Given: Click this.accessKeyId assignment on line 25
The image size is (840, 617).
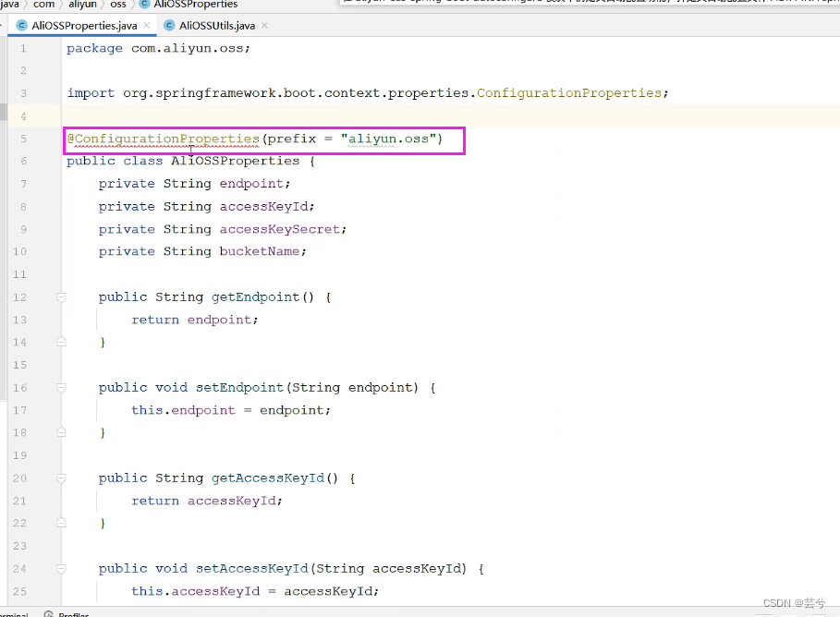Looking at the screenshot, I should (x=255, y=591).
